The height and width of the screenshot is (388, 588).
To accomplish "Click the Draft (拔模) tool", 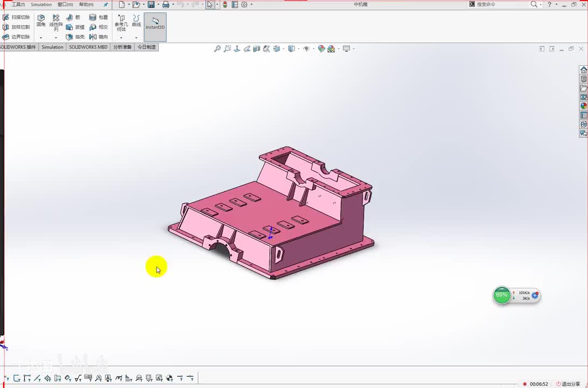I will click(x=75, y=27).
